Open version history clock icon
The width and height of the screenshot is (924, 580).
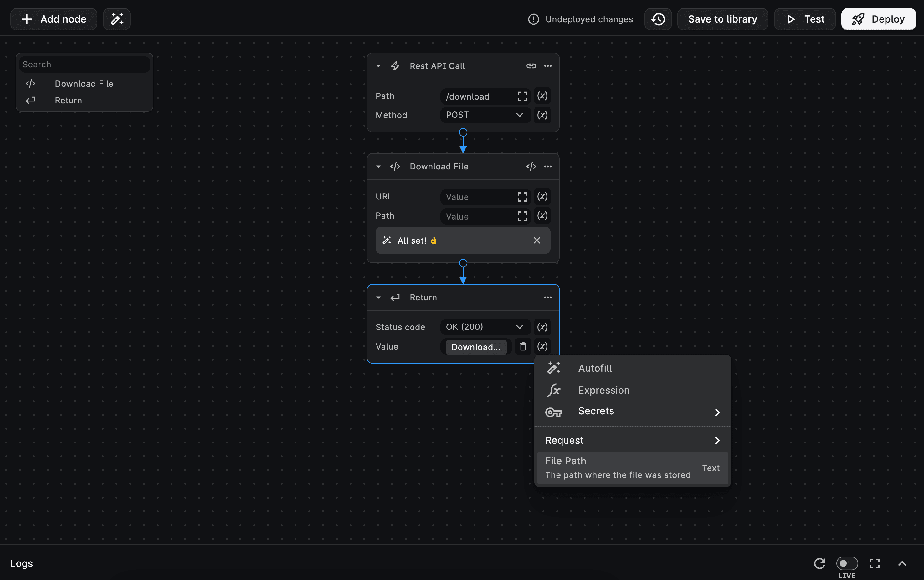[658, 19]
